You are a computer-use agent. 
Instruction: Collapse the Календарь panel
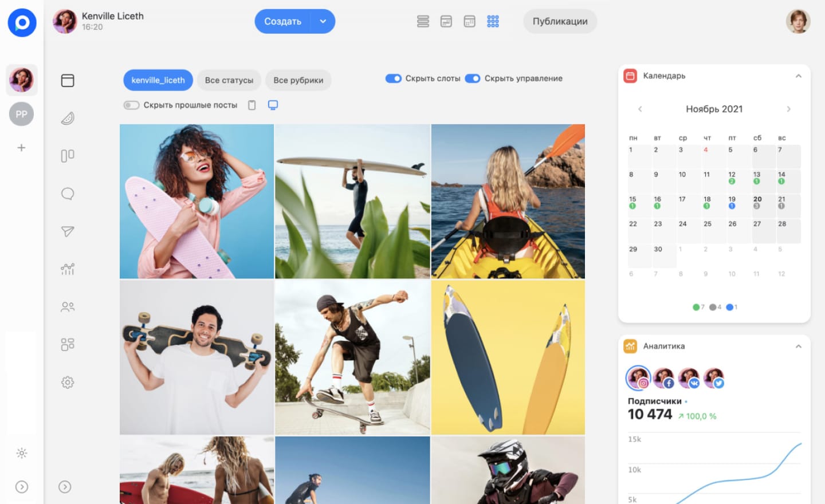pos(798,76)
